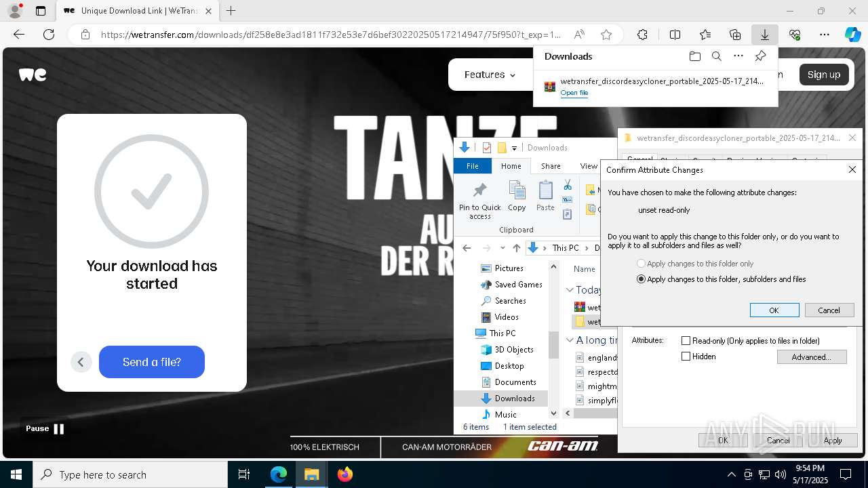Select the Unique Download Link browser tab
Screen dimensions: 868x488
tap(137, 11)
